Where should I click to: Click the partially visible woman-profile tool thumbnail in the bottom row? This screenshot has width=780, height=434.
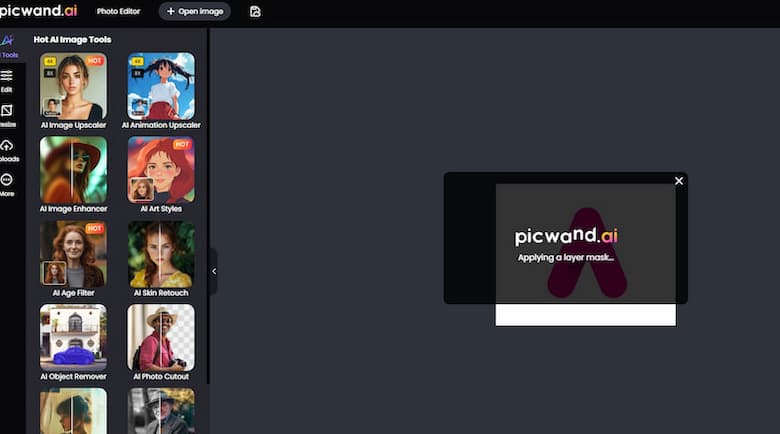(x=74, y=411)
